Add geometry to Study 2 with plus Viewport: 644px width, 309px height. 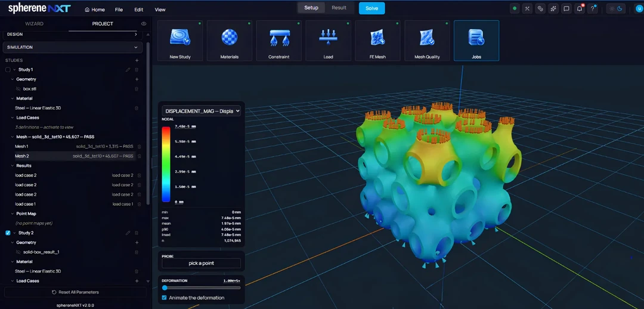pos(137,242)
